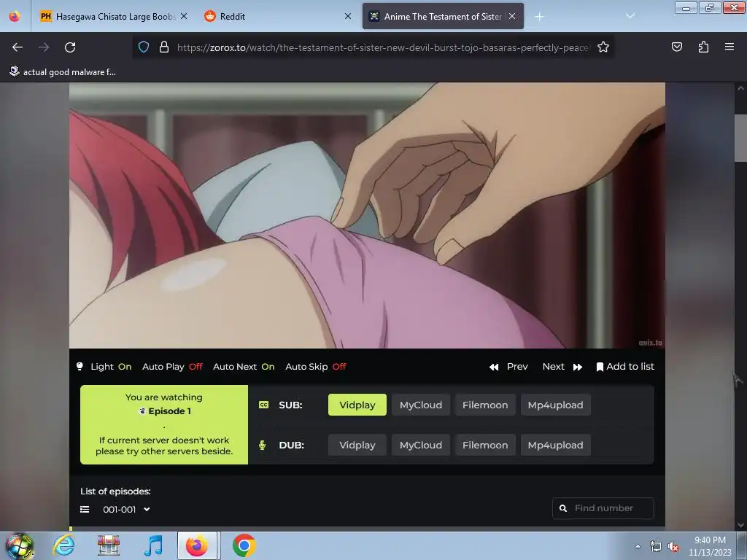Click the muted volume tray icon
Image resolution: width=747 pixels, height=560 pixels.
coord(673,546)
